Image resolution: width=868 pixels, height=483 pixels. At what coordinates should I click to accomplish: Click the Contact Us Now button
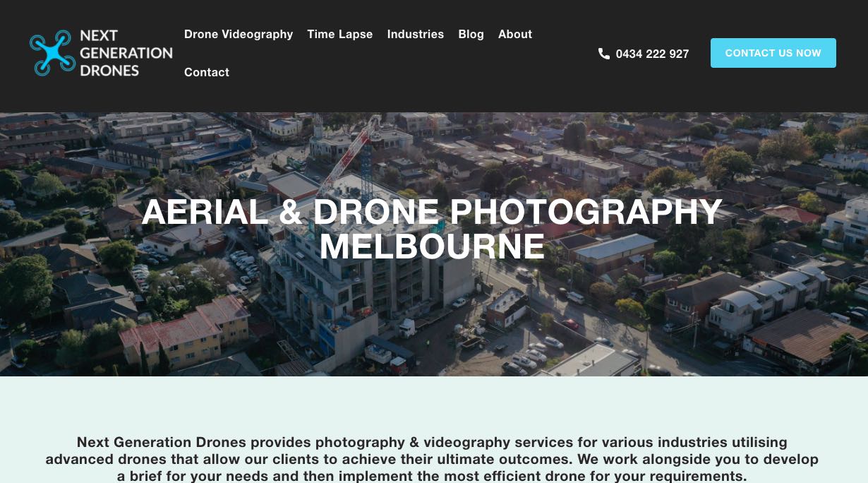click(x=773, y=53)
